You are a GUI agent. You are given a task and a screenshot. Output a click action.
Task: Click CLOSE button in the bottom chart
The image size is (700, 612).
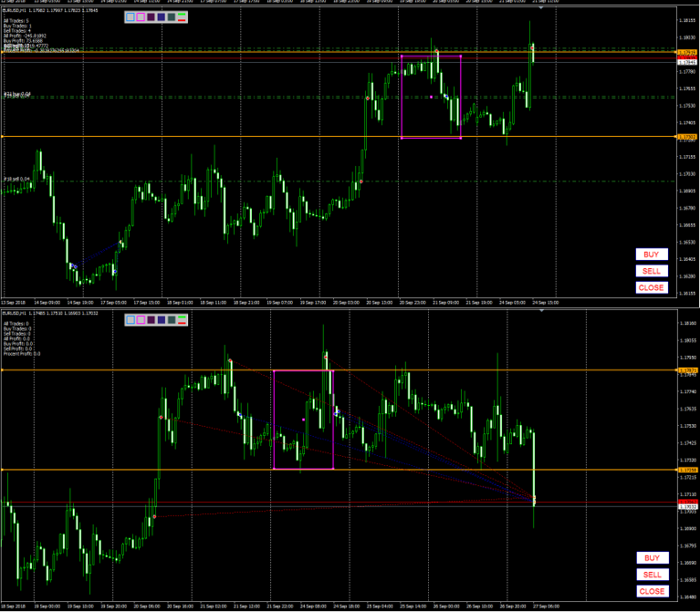tap(653, 592)
